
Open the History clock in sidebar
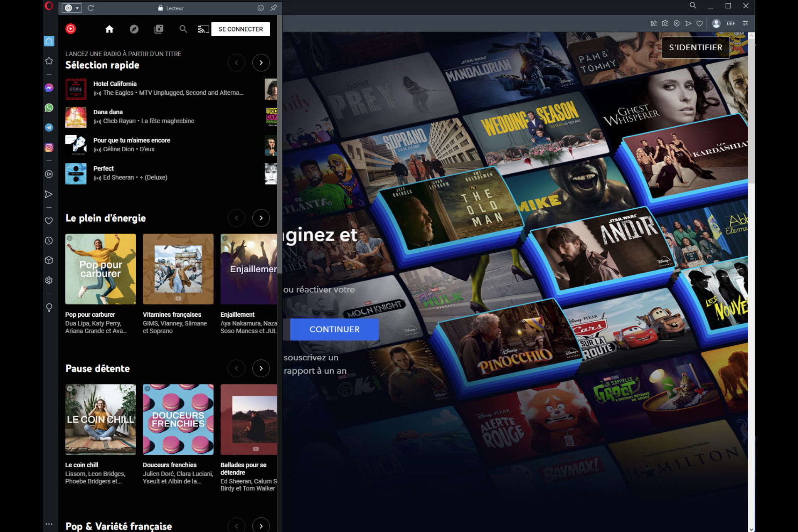49,241
